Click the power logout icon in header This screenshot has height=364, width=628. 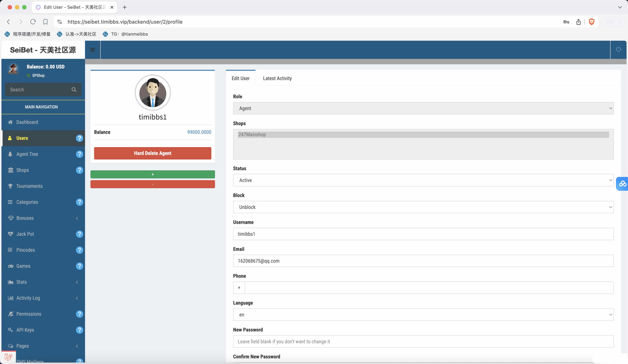618,49
